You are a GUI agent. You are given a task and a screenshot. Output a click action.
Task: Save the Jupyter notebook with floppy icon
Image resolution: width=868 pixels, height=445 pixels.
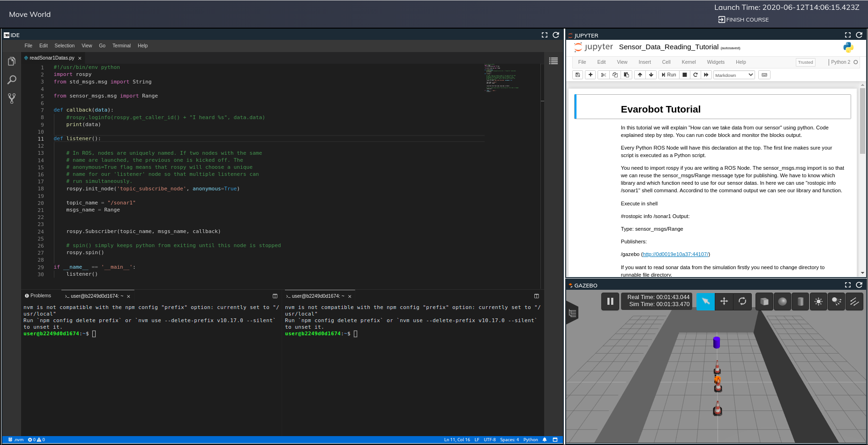[578, 75]
